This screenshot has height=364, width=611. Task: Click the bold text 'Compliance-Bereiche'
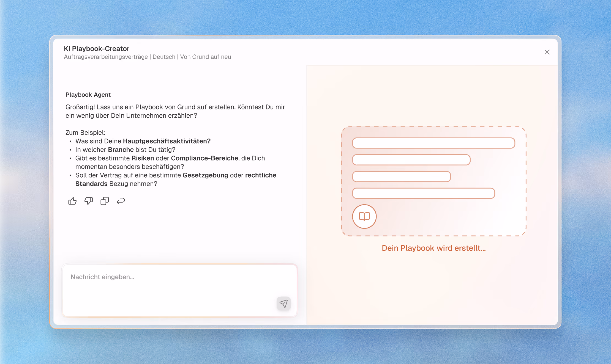point(204,158)
